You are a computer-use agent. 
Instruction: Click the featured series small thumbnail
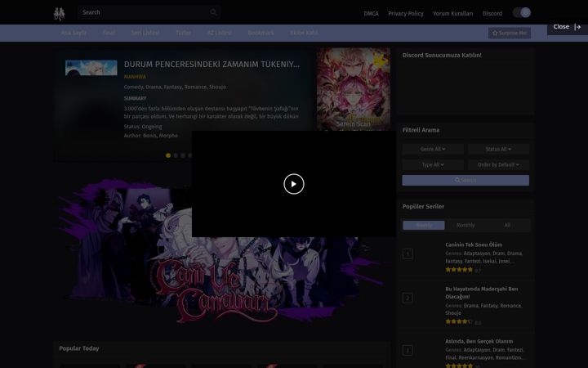[91, 68]
